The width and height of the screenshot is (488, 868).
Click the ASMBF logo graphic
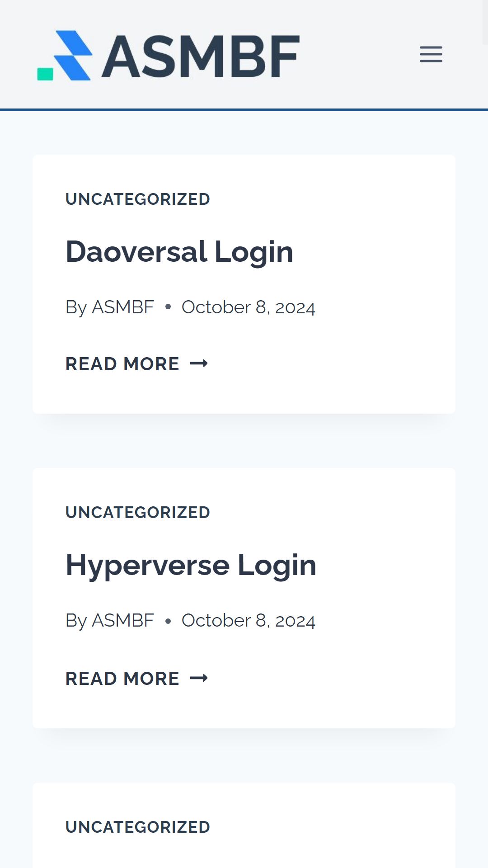coord(65,56)
